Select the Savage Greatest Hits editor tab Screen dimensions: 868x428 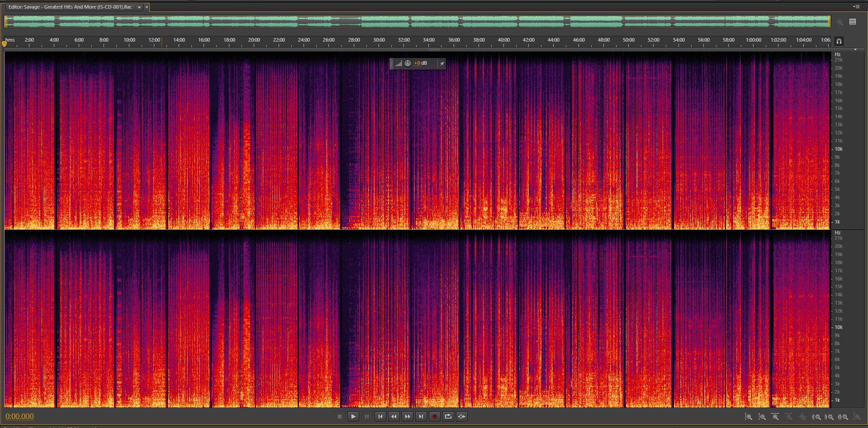(70, 7)
